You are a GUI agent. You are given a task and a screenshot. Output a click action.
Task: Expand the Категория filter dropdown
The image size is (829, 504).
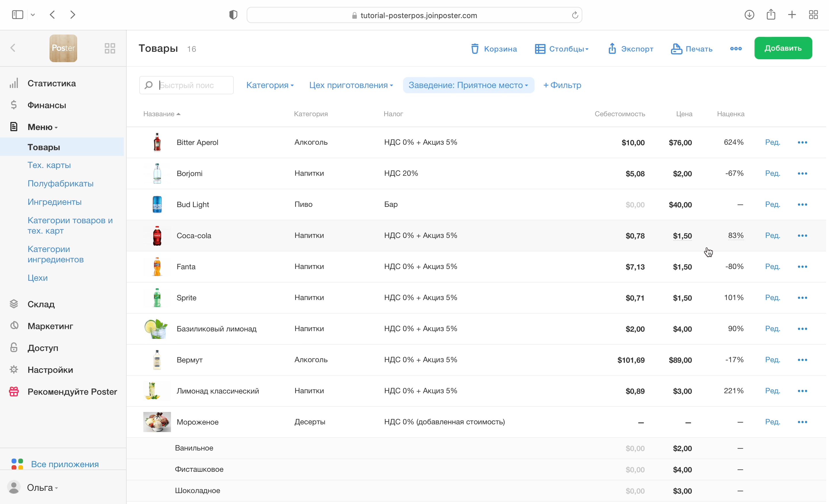click(x=270, y=85)
